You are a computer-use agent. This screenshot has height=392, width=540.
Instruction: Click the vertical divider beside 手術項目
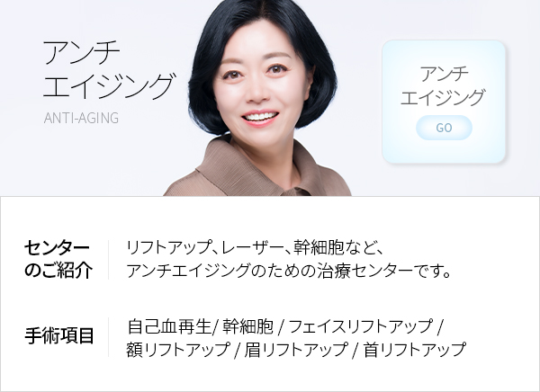(109, 337)
